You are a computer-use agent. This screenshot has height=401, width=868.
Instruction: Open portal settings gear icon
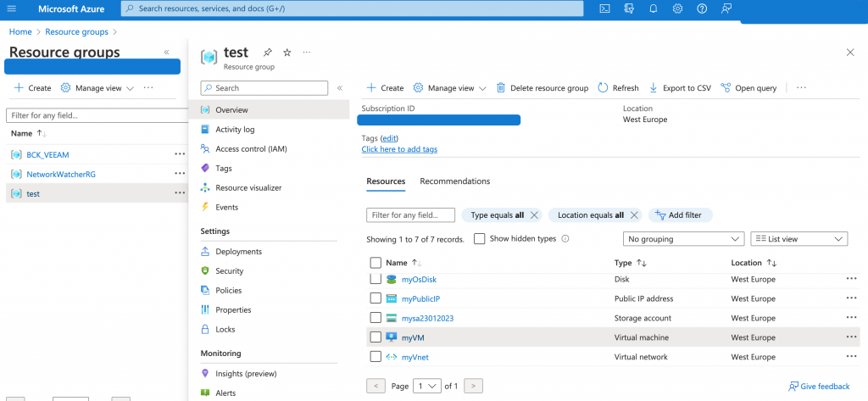point(677,8)
